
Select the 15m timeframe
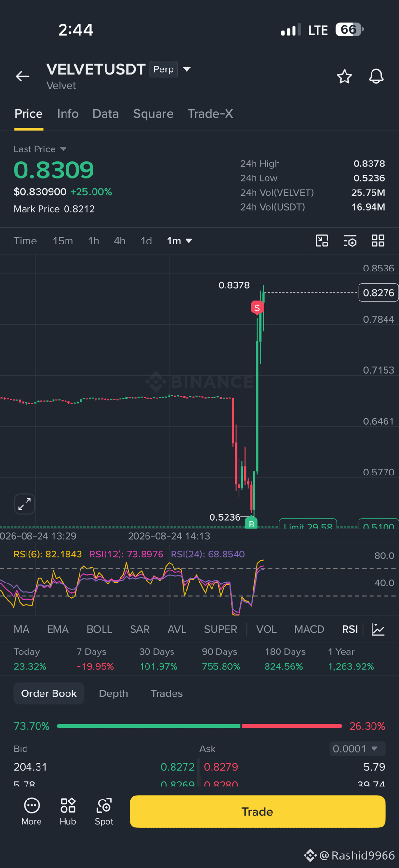[x=63, y=241]
